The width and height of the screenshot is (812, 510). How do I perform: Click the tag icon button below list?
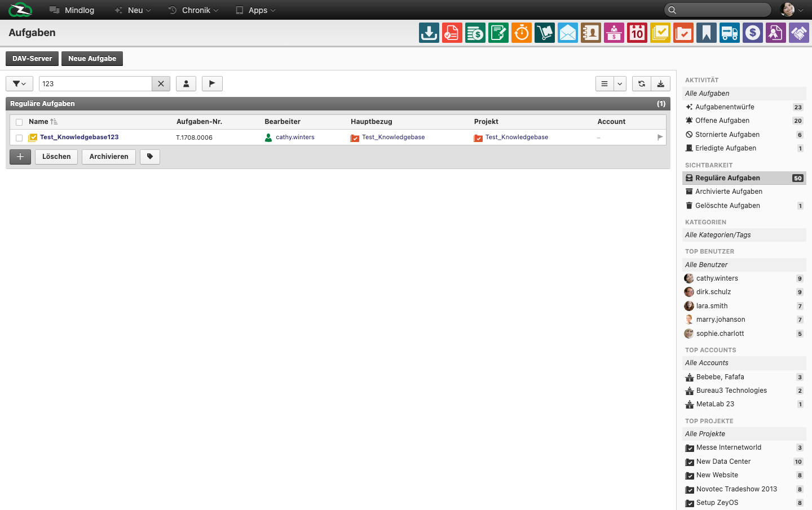click(150, 157)
